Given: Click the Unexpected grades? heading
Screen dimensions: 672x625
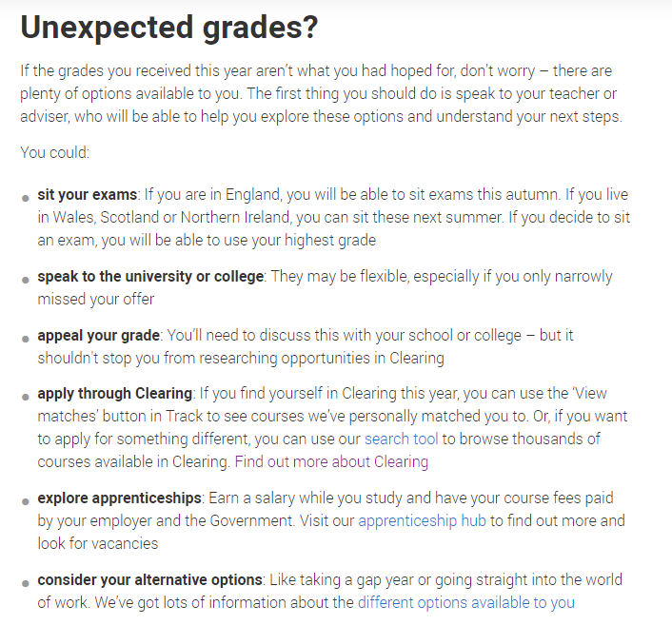Looking at the screenshot, I should (168, 28).
